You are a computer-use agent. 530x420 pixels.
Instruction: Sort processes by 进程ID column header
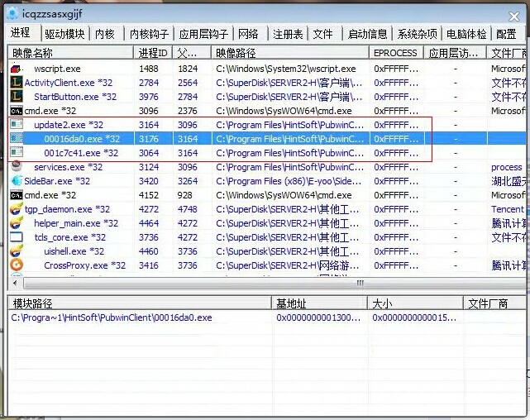coord(154,53)
